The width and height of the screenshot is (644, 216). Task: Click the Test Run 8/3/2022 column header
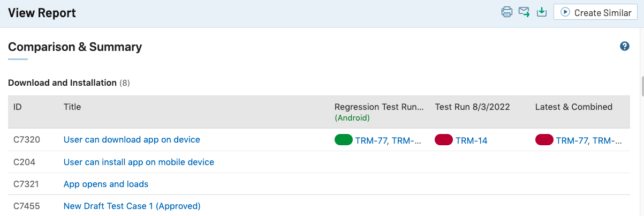click(472, 107)
